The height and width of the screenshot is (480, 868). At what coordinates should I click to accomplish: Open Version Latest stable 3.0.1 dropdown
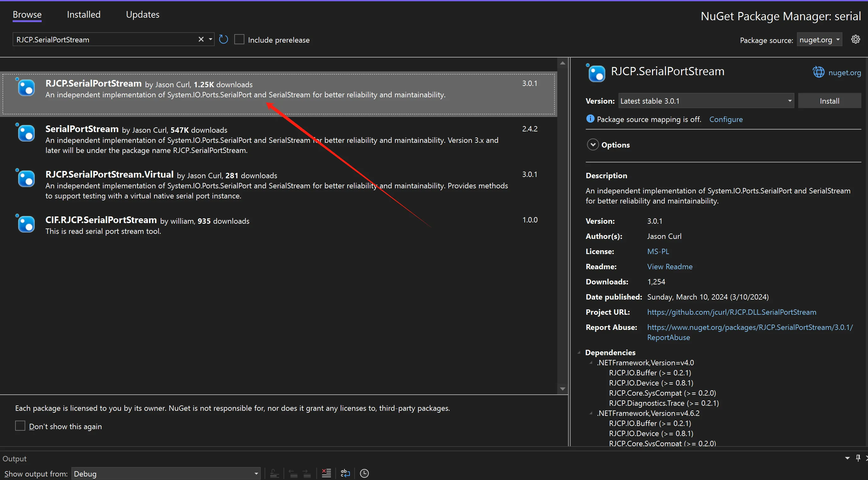[706, 101]
